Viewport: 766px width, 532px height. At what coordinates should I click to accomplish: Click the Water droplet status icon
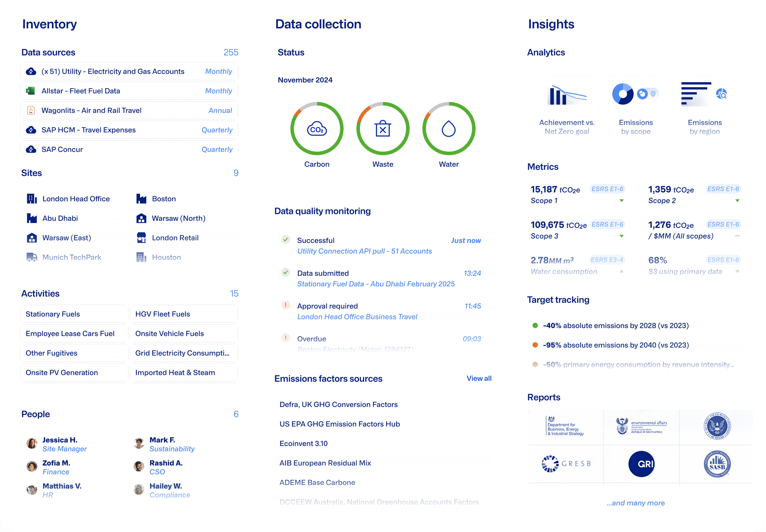449,129
